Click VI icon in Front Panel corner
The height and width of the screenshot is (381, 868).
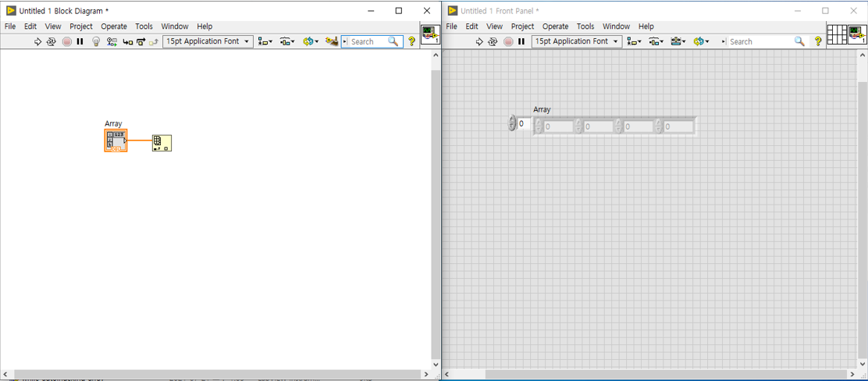[857, 35]
